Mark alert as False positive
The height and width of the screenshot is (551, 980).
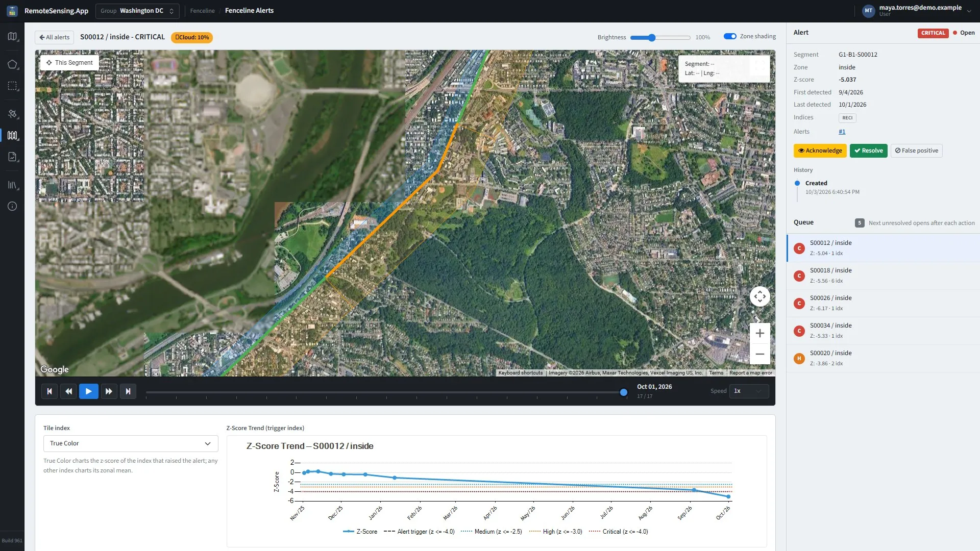(916, 151)
